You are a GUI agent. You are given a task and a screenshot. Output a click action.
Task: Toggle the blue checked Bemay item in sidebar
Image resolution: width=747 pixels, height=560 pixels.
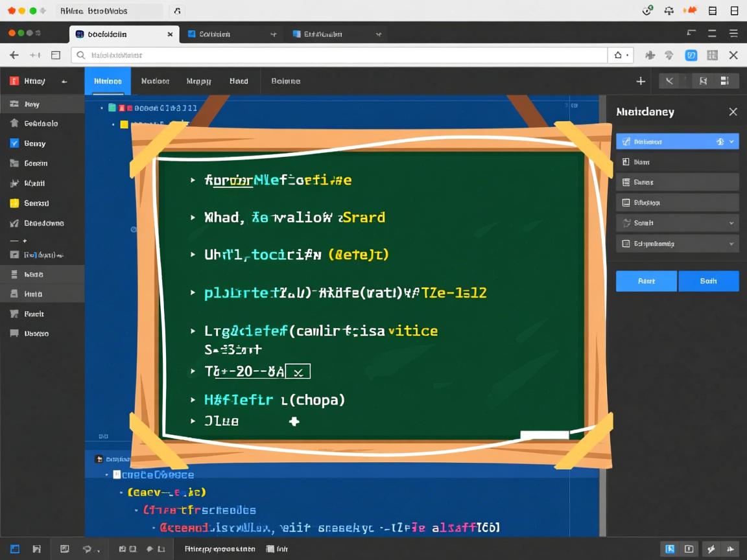(x=14, y=144)
